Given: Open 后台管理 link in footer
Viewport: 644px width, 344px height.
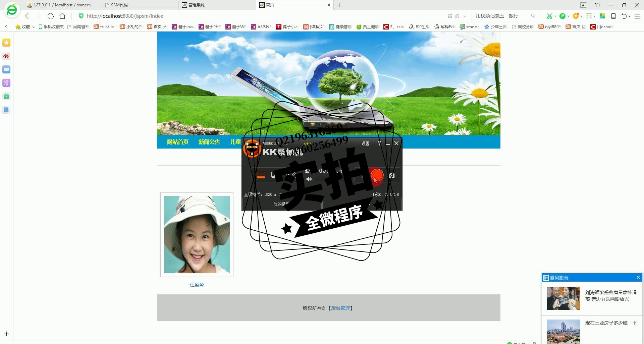Looking at the screenshot, I should point(340,308).
